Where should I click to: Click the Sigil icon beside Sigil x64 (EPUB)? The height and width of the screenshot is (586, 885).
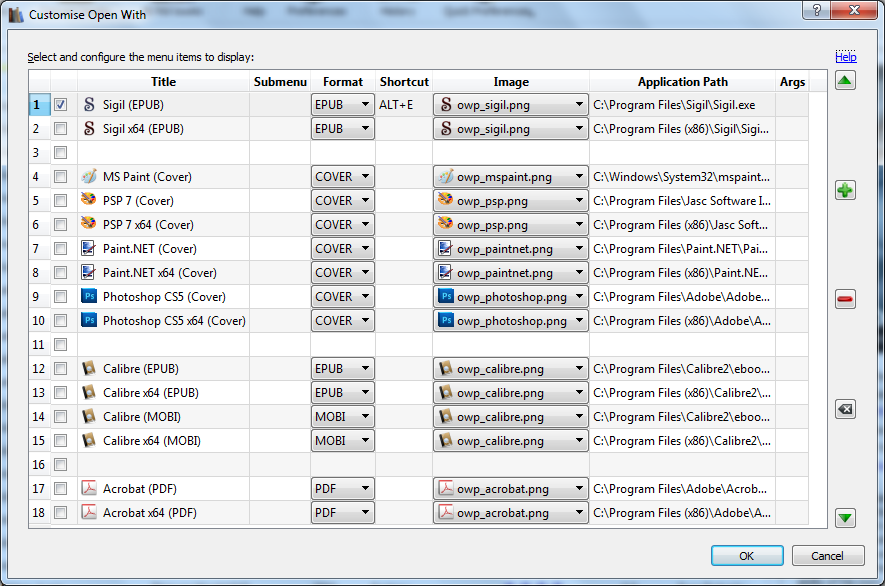tap(89, 129)
